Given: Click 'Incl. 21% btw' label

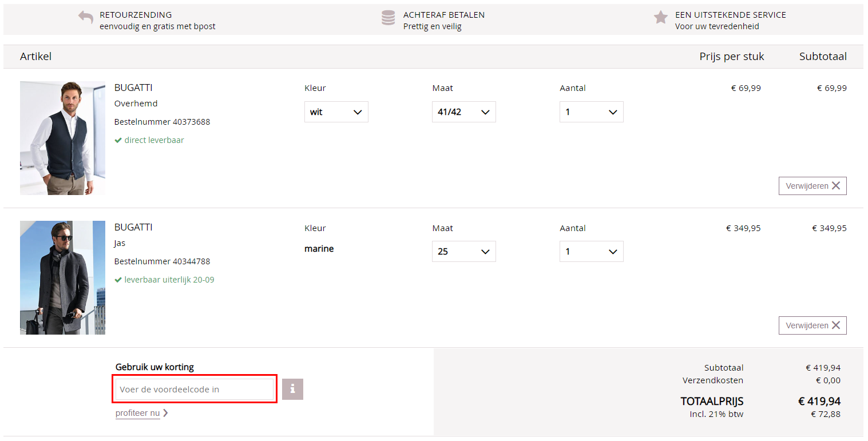Looking at the screenshot, I should [716, 414].
